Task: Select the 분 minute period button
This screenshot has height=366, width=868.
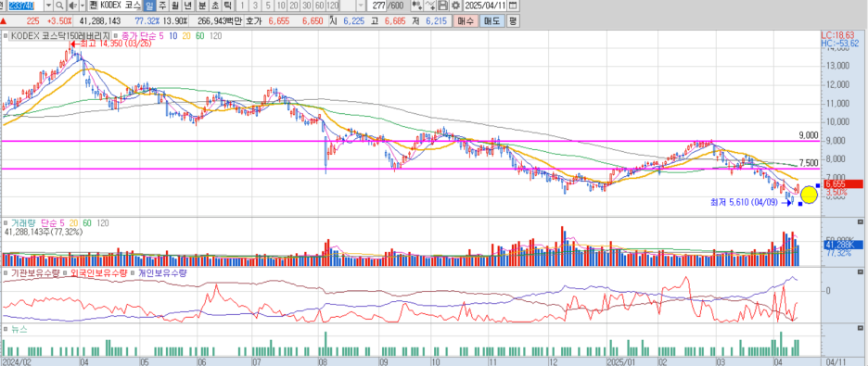Action: (201, 6)
